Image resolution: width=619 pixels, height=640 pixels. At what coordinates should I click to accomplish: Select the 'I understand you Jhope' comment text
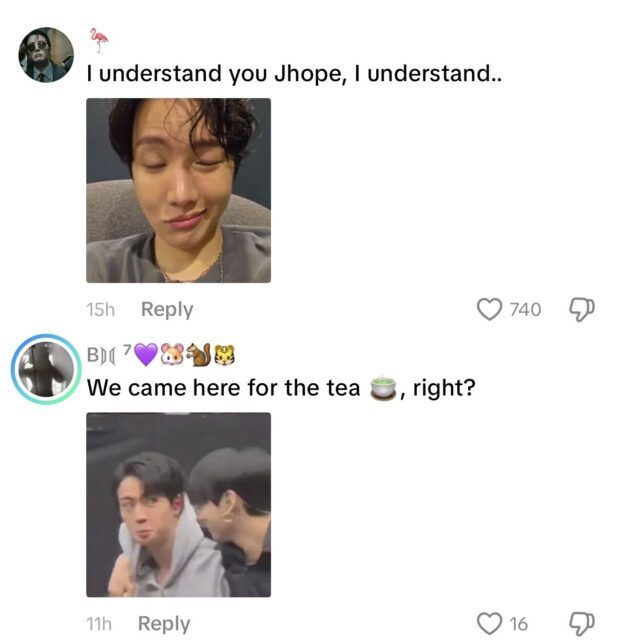(294, 74)
